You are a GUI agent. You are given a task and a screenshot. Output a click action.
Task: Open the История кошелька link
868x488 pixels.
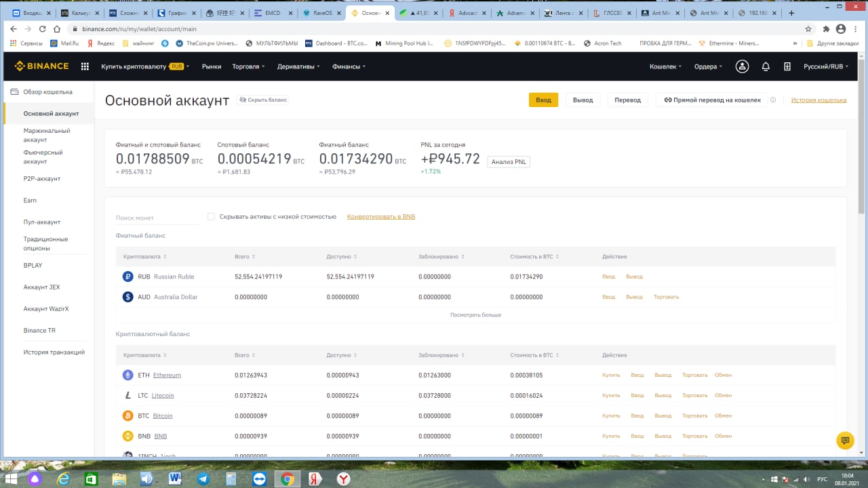[818, 100]
